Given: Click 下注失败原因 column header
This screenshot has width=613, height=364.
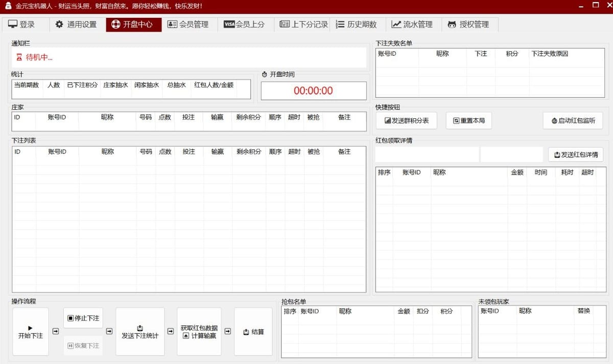Looking at the screenshot, I should [550, 54].
